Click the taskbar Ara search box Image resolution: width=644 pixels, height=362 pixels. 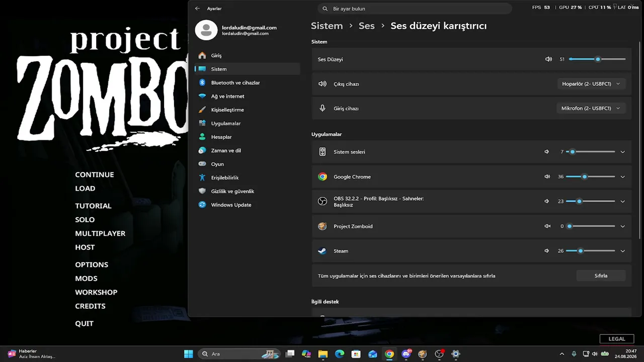tap(239, 354)
